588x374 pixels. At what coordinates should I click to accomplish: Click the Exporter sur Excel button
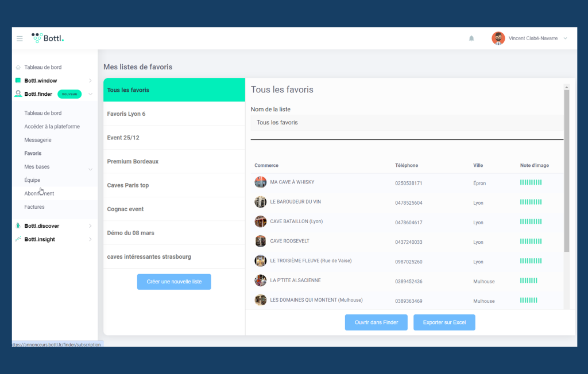444,322
